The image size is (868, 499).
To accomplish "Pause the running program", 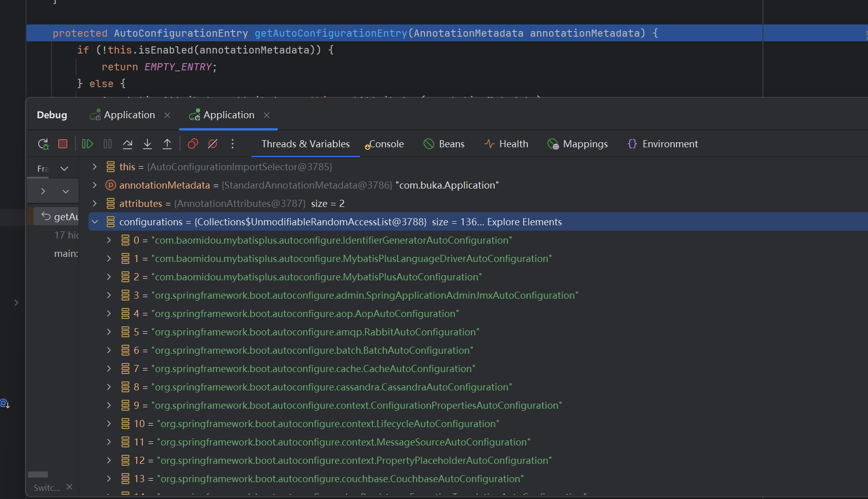I will (x=107, y=143).
